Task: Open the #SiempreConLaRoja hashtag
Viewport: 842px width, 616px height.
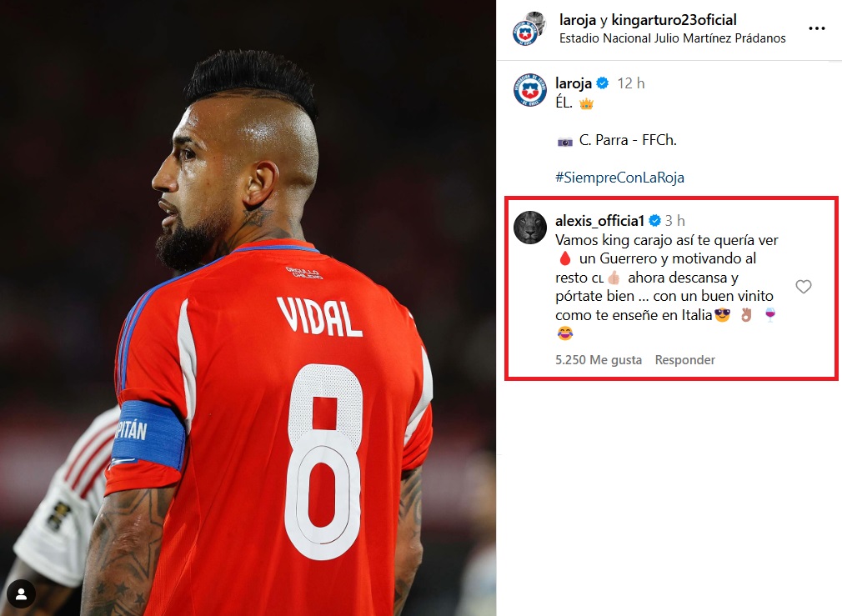Action: 619,178
